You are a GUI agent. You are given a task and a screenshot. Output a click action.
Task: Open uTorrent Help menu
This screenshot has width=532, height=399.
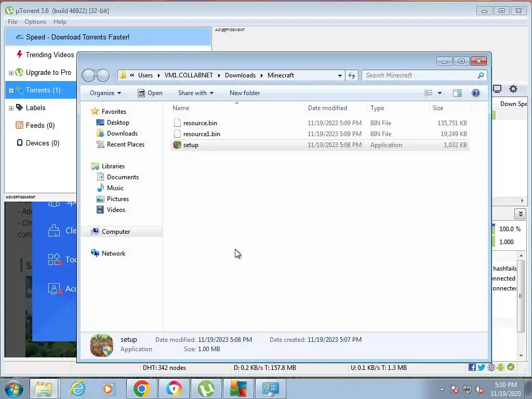point(60,22)
